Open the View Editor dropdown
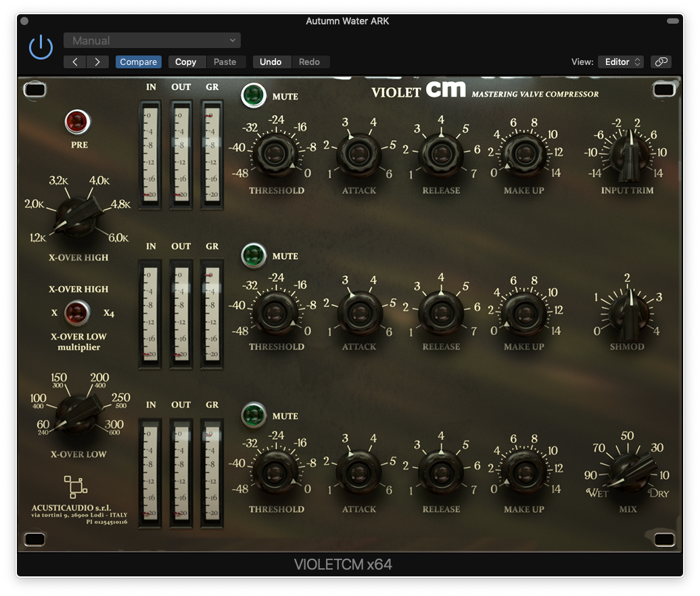Screen dimensions: 700x596 [621, 62]
